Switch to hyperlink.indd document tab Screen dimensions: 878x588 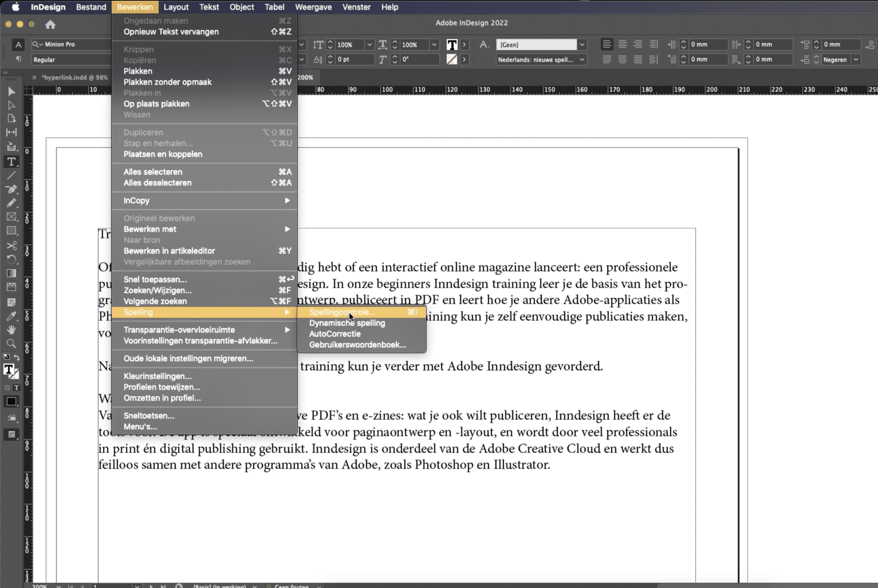(74, 77)
